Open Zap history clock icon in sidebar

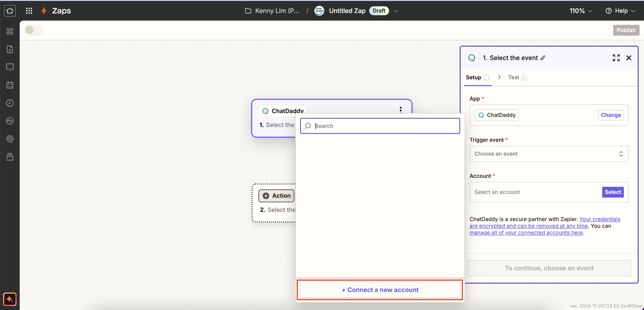(10, 103)
